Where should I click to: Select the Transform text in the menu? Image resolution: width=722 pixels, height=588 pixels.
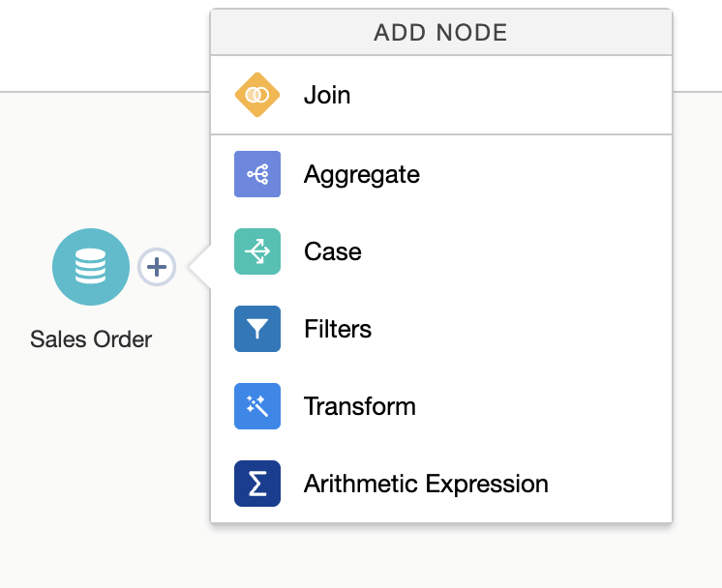(x=360, y=406)
